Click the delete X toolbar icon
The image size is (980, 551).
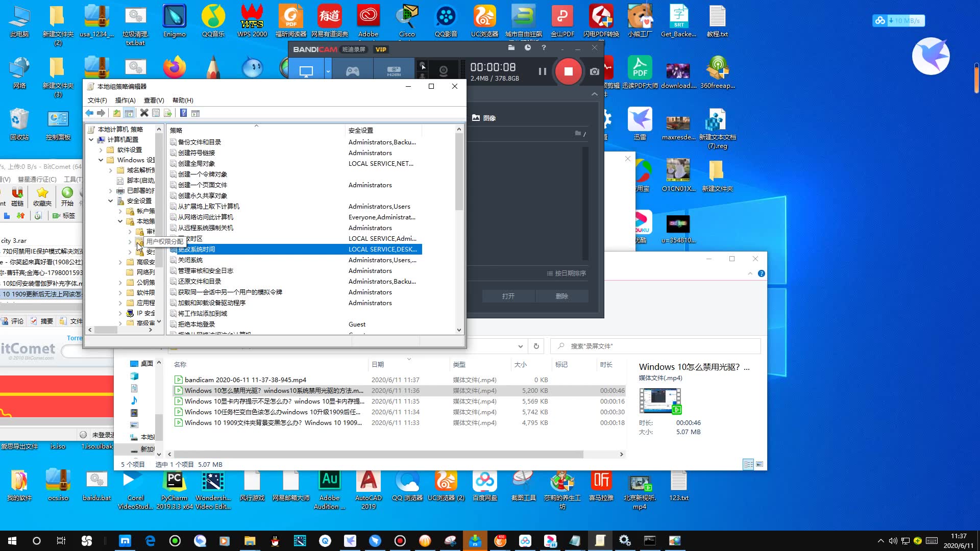point(144,113)
